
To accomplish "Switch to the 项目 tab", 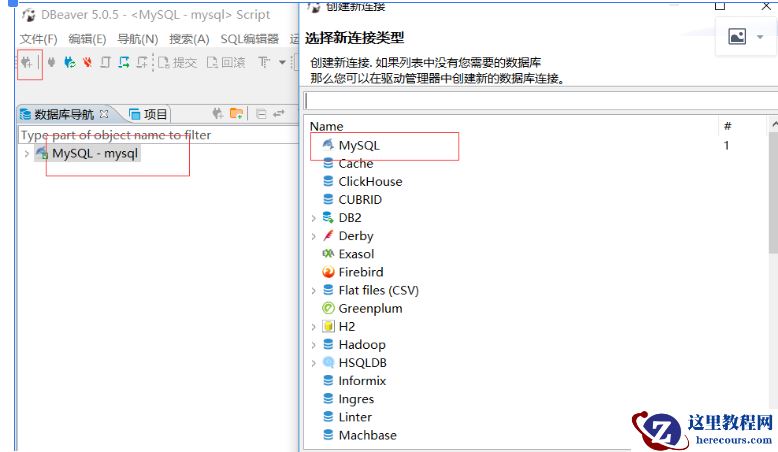I will [148, 115].
